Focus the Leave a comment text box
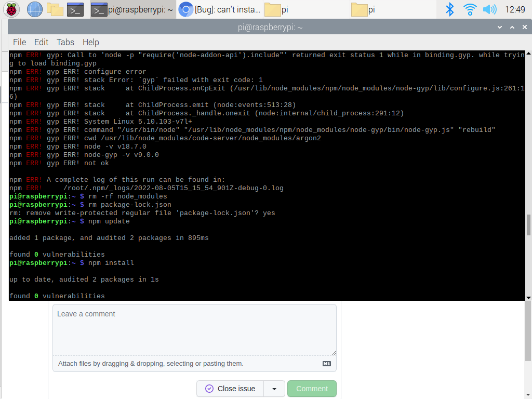532x399 pixels. (x=194, y=330)
